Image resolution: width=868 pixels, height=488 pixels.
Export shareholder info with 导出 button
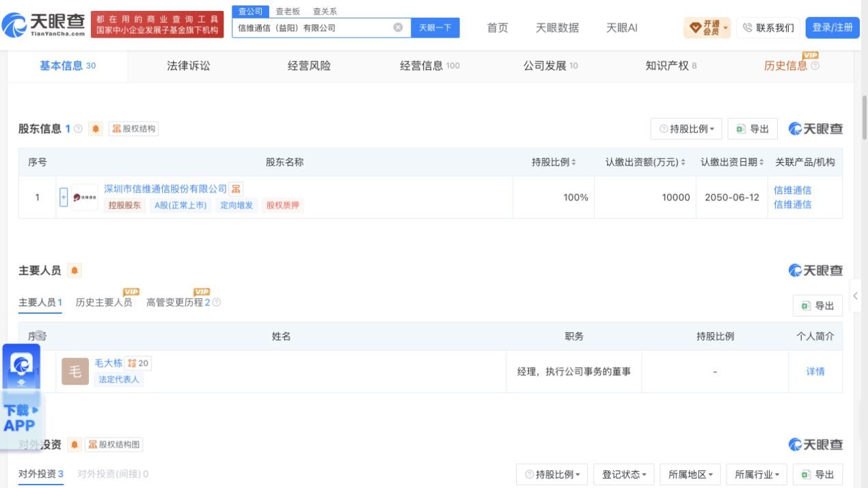(x=752, y=128)
